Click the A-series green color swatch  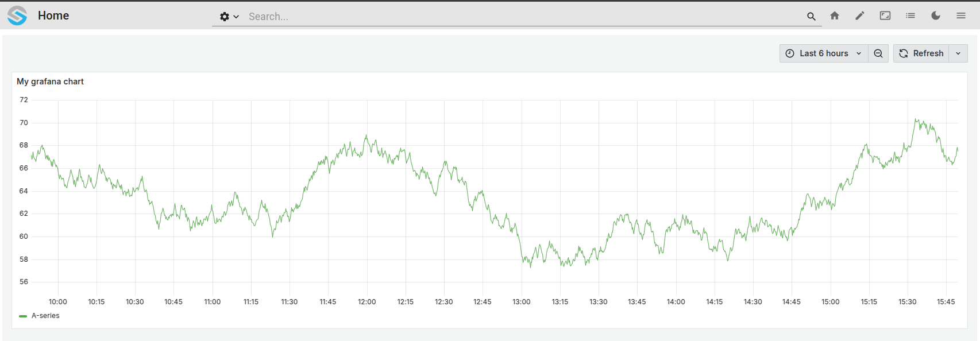pyautogui.click(x=23, y=316)
